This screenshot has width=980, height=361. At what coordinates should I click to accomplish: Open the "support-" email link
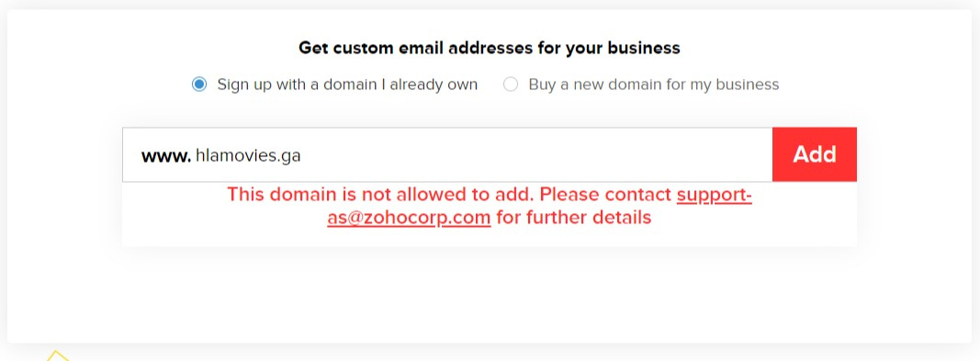714,195
